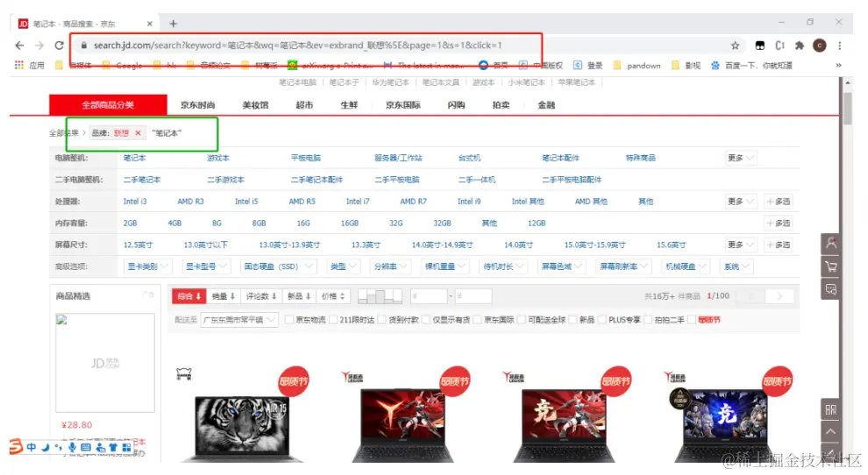Screen dimensions: 868x475
Task: Click the IME toolbox grid icon
Action: [x=127, y=447]
